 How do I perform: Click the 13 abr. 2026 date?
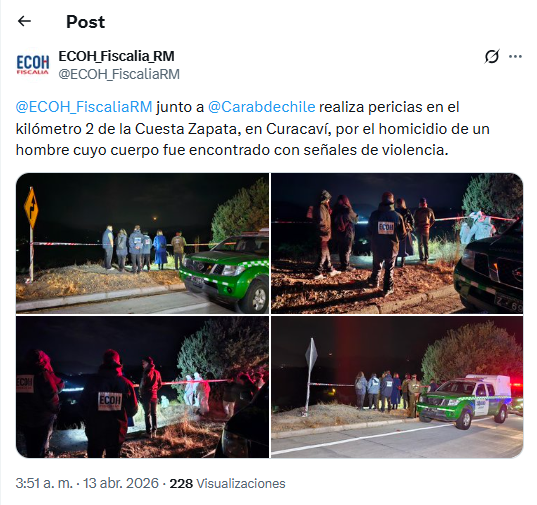pyautogui.click(x=121, y=483)
